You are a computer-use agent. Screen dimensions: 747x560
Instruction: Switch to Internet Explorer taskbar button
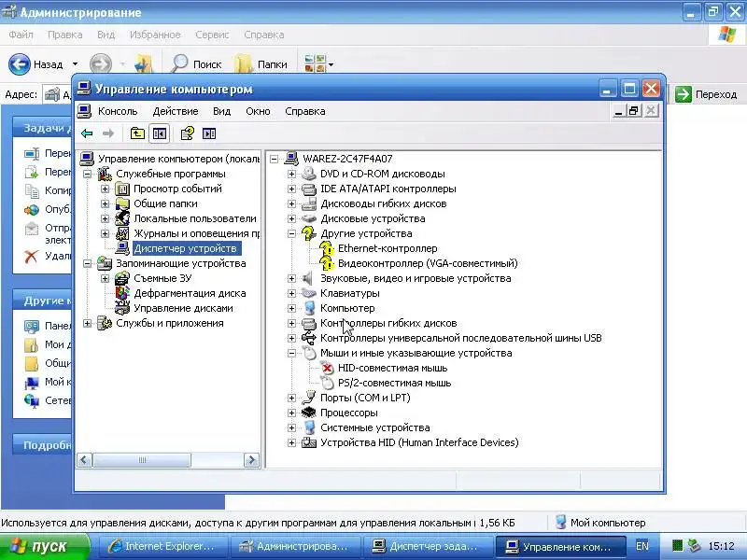pos(162,546)
